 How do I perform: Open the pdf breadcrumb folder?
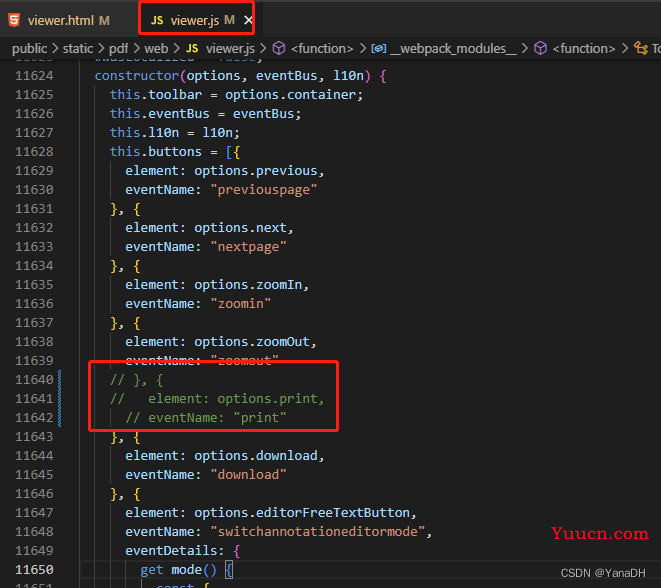point(118,48)
